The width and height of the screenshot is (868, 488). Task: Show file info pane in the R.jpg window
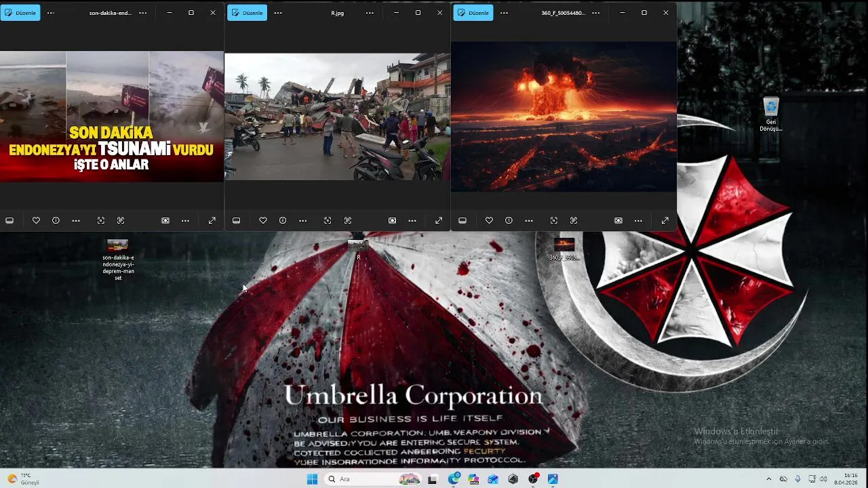pyautogui.click(x=283, y=220)
